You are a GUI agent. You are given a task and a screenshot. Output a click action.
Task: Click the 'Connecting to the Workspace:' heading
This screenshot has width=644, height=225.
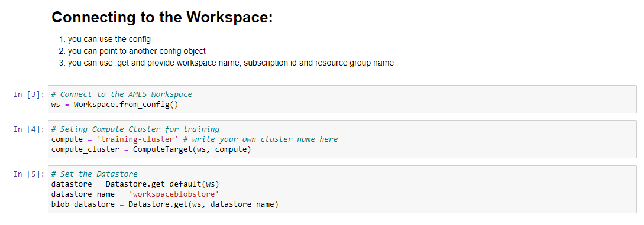click(x=162, y=17)
